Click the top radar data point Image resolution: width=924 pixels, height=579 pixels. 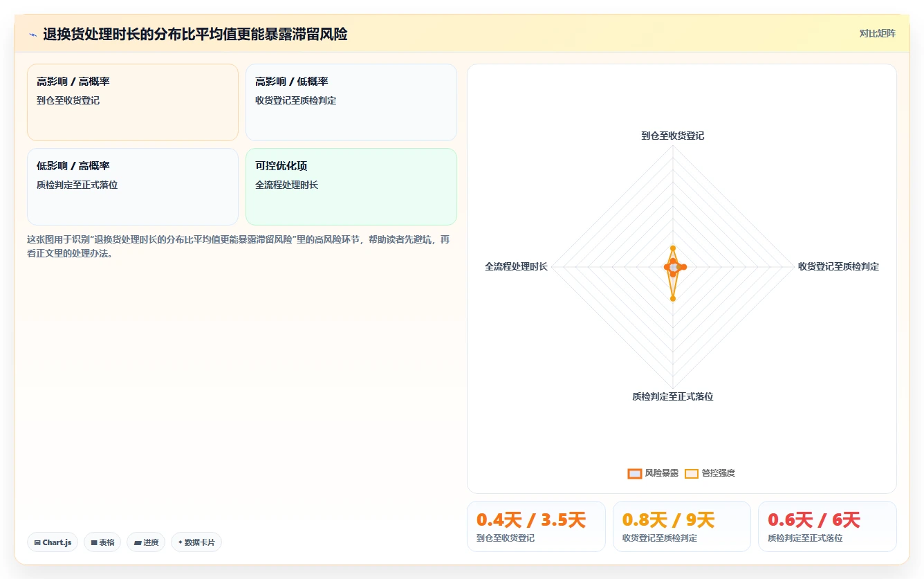tap(672, 248)
